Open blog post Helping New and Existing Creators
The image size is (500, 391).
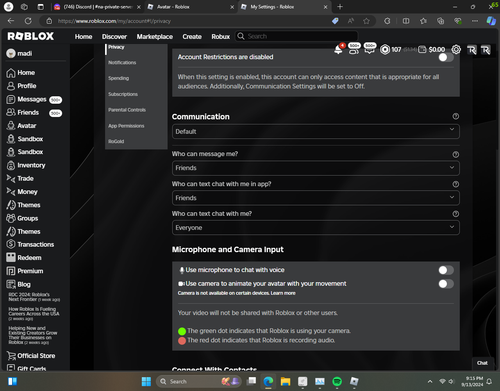tap(33, 335)
